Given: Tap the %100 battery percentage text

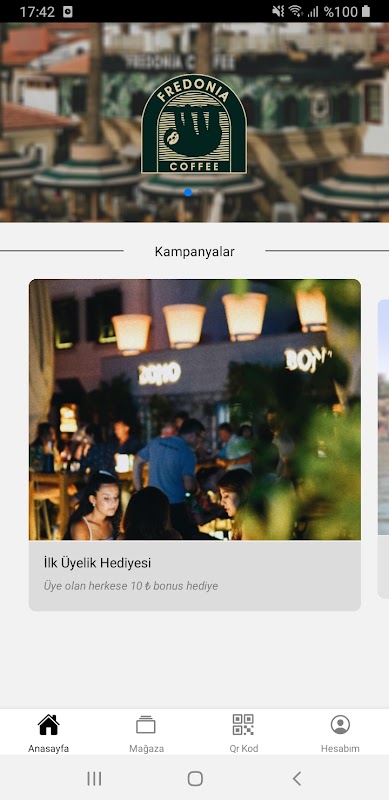Looking at the screenshot, I should pyautogui.click(x=341, y=12).
